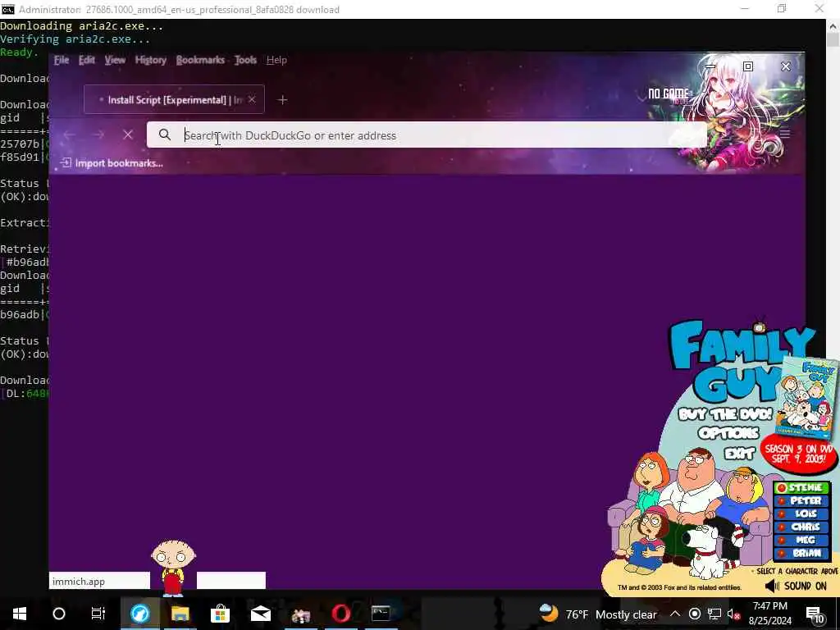Screen dimensions: 840x630
Task: Open a new browser tab
Action: [282, 99]
